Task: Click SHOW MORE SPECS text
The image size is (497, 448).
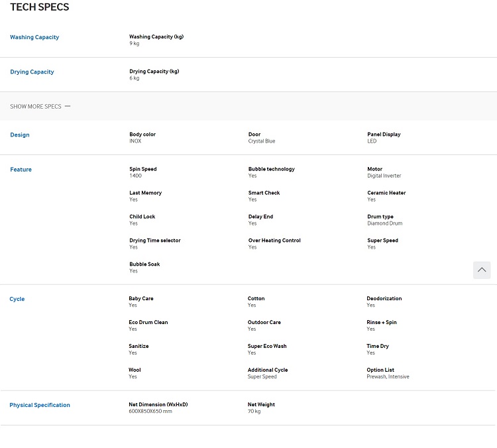Action: (36, 107)
